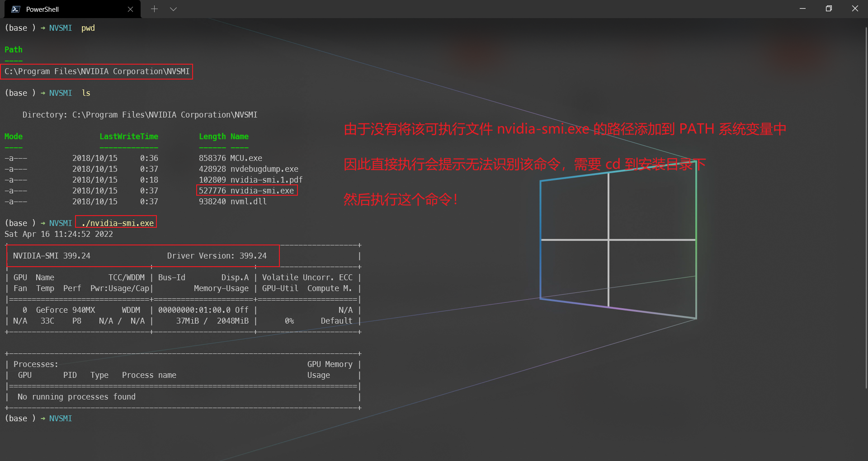The image size is (868, 461).
Task: Click the 0% GPU-Util value
Action: pos(289,321)
